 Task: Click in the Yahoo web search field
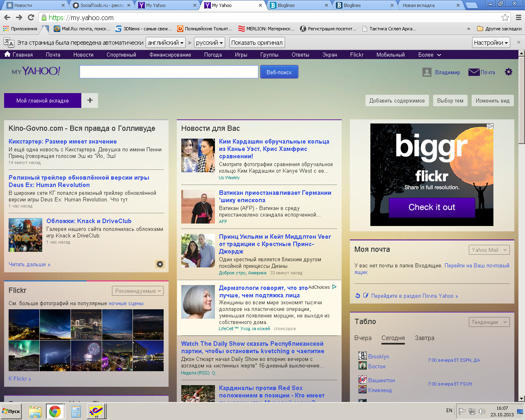169,72
